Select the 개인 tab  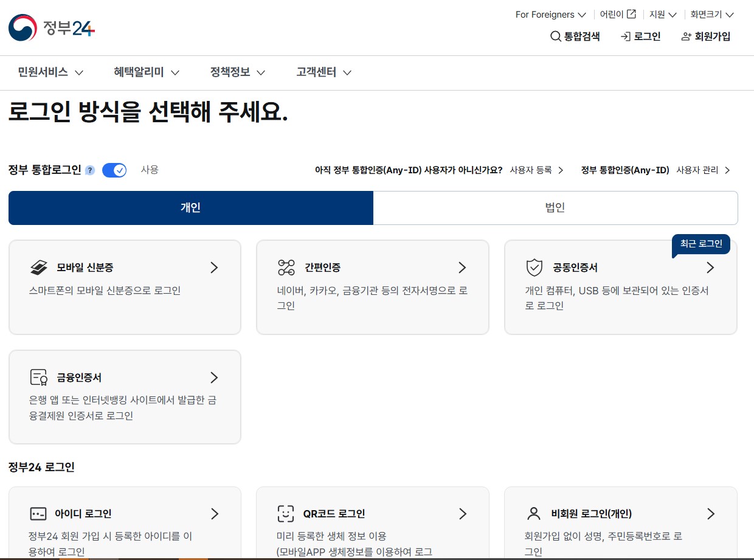190,208
